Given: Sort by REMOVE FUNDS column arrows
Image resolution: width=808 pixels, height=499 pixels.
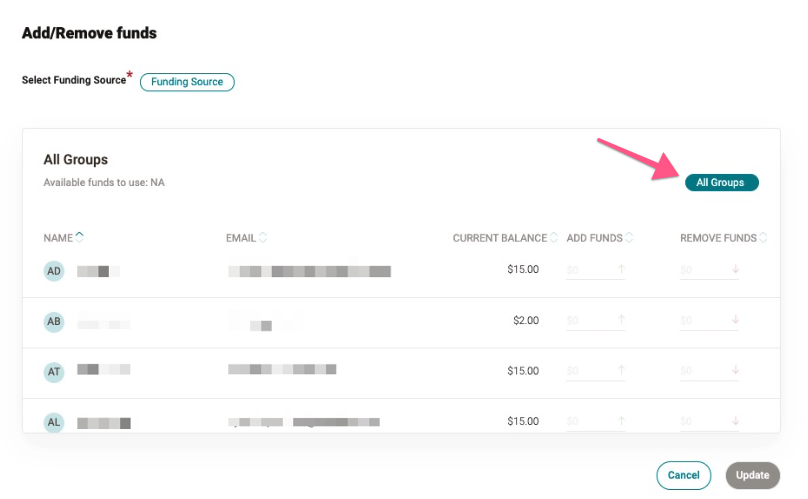Looking at the screenshot, I should 763,237.
